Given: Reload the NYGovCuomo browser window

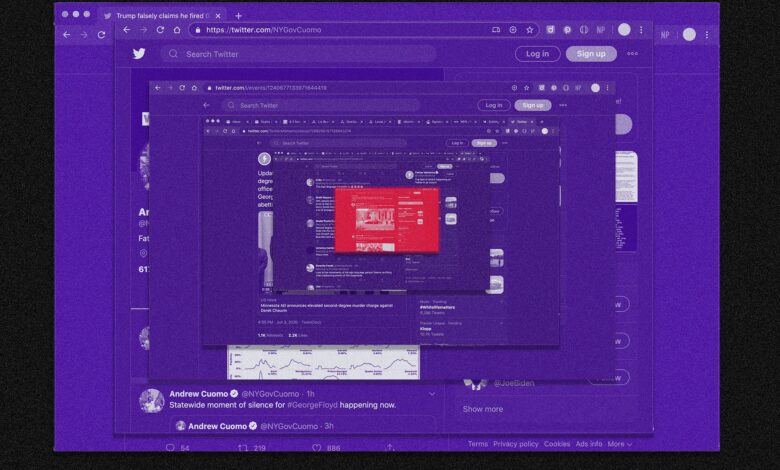Looking at the screenshot, I should pos(160,30).
